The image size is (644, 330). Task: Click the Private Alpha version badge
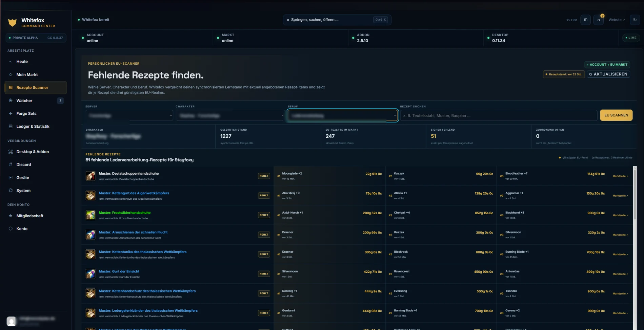36,38
